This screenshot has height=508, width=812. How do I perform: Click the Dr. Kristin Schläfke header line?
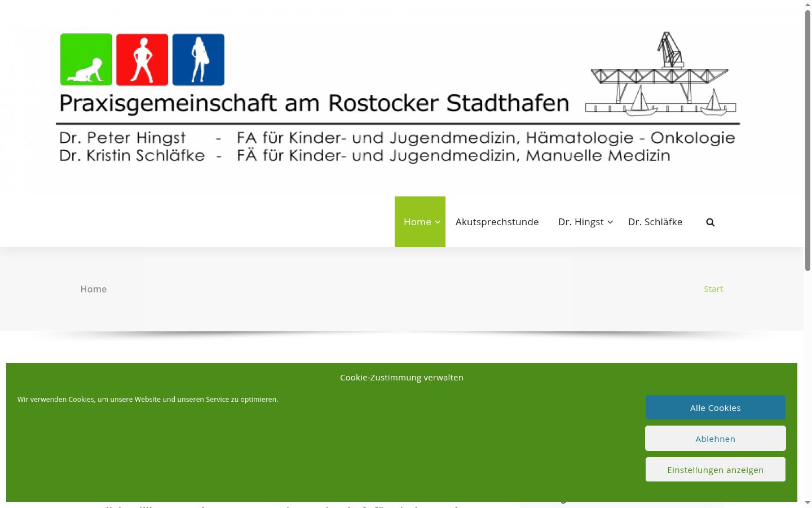tap(365, 155)
